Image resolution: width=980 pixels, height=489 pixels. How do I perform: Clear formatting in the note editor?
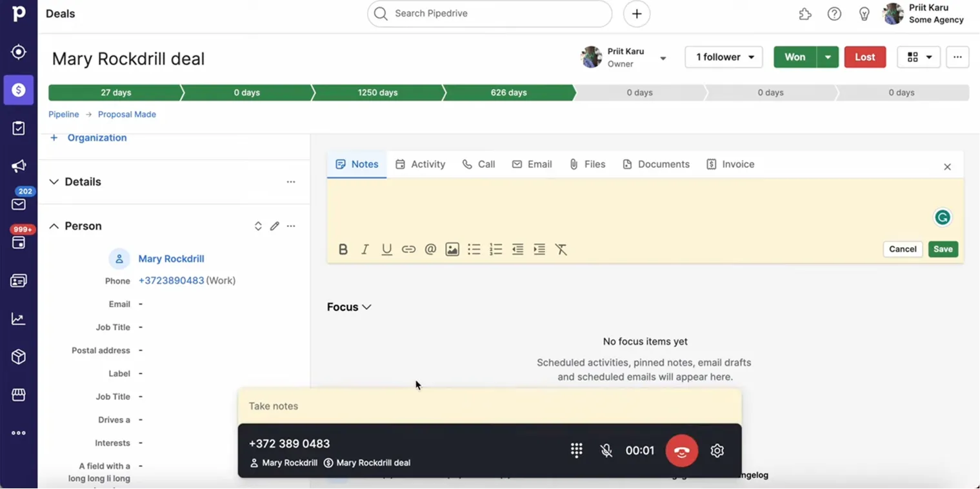coord(561,250)
